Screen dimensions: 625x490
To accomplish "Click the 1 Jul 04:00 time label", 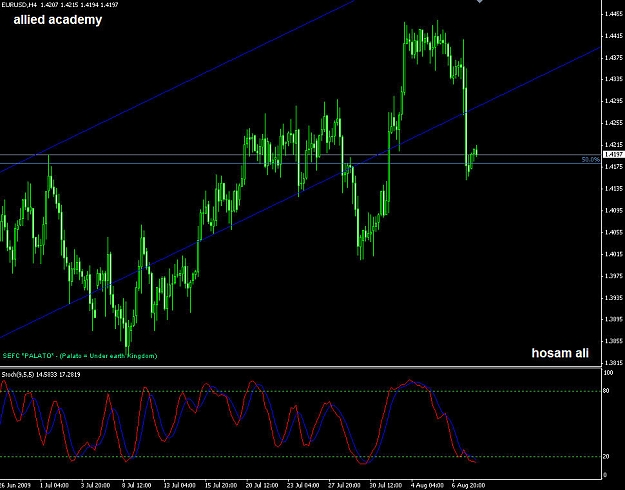I will 54,485.
